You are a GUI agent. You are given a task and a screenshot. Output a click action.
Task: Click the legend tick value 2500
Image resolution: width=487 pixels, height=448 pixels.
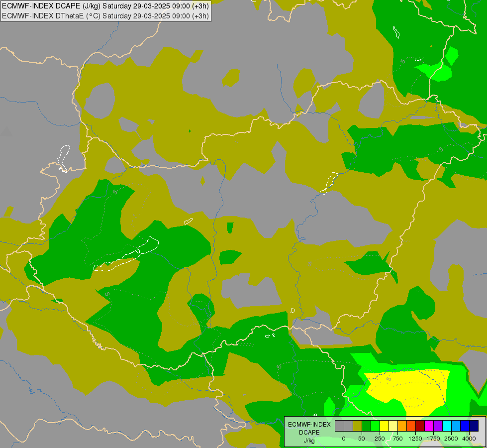451,439
